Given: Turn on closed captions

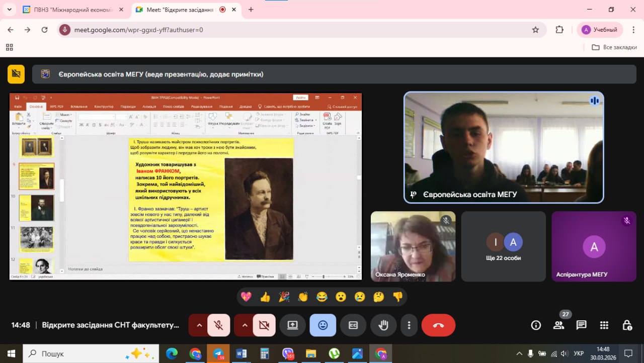Looking at the screenshot, I should (x=353, y=325).
